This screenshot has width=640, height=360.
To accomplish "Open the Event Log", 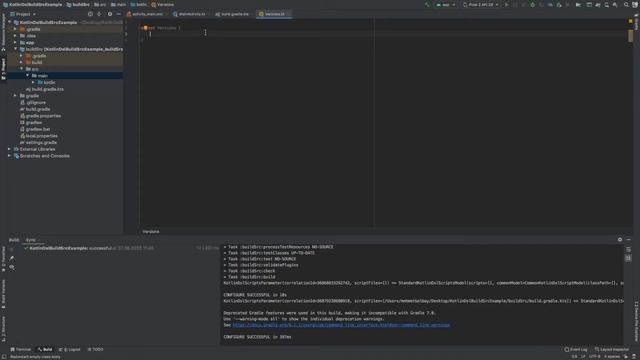I will pos(576,349).
